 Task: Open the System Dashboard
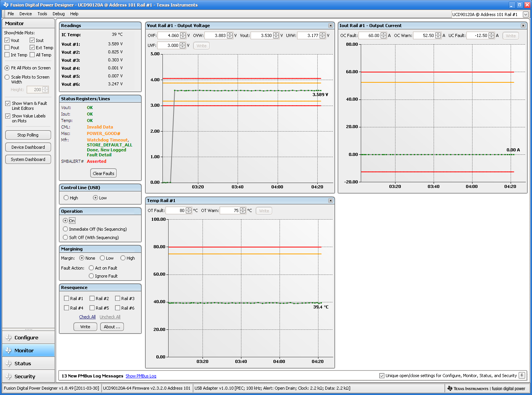click(x=28, y=159)
